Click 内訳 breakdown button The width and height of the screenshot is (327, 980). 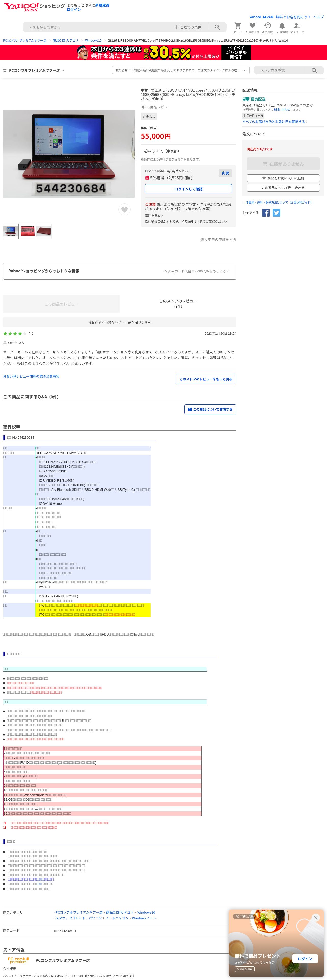pyautogui.click(x=225, y=173)
